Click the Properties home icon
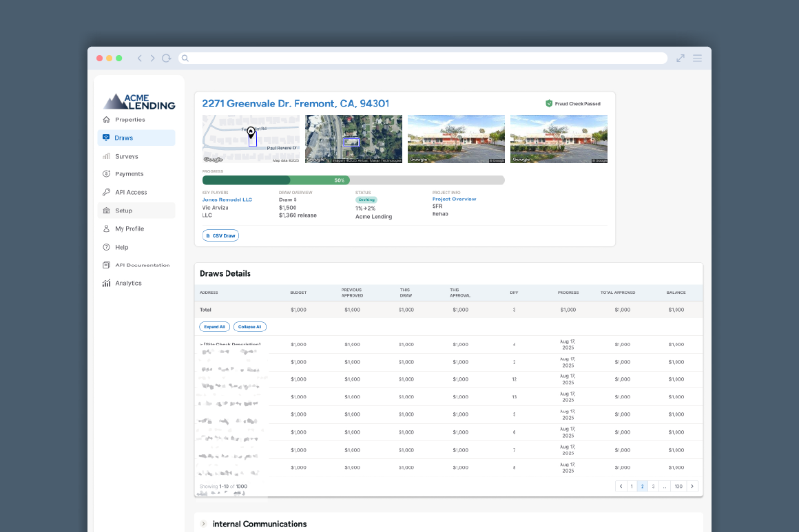The width and height of the screenshot is (799, 532). (x=107, y=120)
